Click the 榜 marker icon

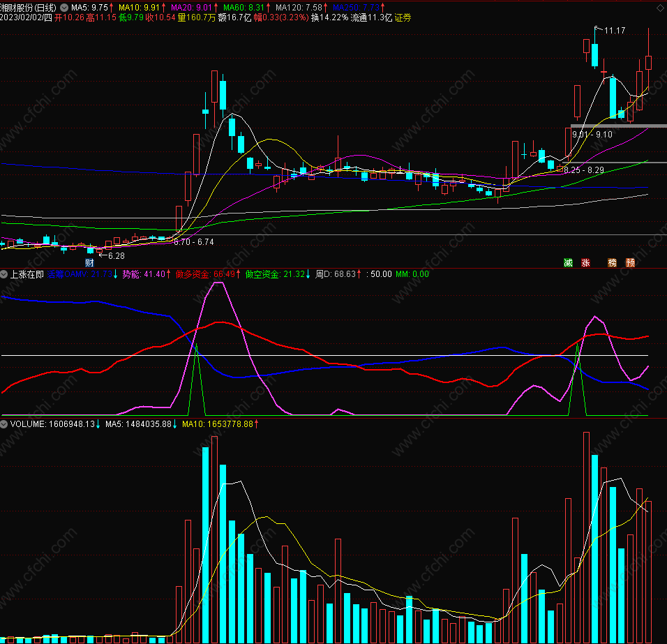(612, 263)
